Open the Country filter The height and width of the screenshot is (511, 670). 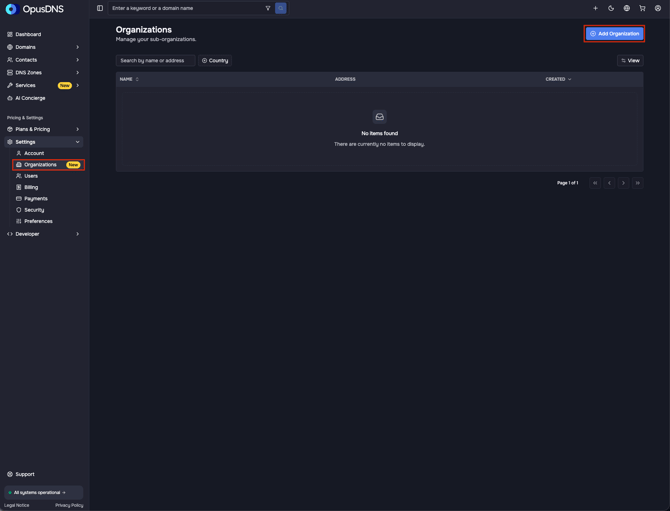215,61
